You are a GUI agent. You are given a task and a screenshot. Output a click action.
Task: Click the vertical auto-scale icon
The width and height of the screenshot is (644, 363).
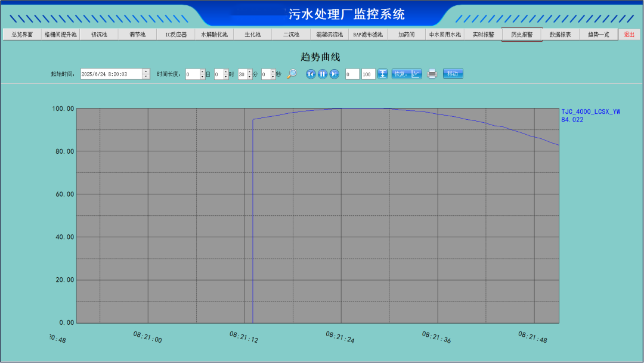(x=382, y=74)
